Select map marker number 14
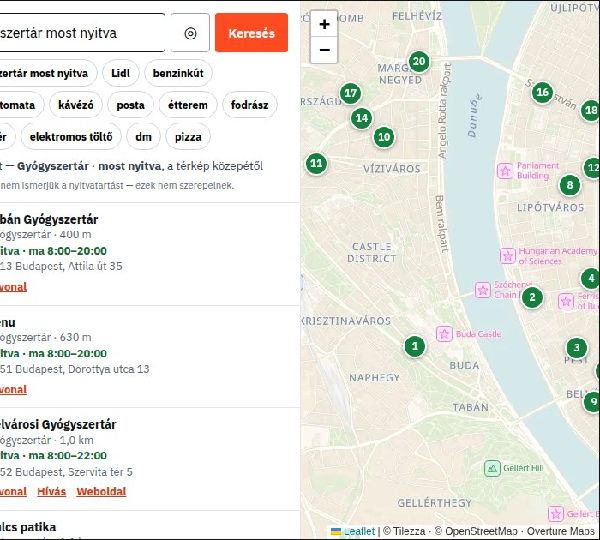The height and width of the screenshot is (540, 600). (x=362, y=118)
